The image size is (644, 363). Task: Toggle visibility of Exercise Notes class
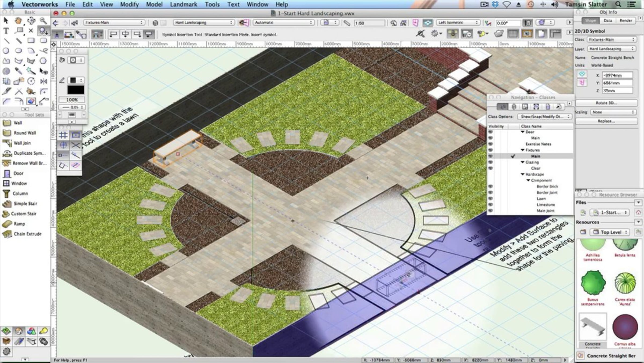coord(491,144)
